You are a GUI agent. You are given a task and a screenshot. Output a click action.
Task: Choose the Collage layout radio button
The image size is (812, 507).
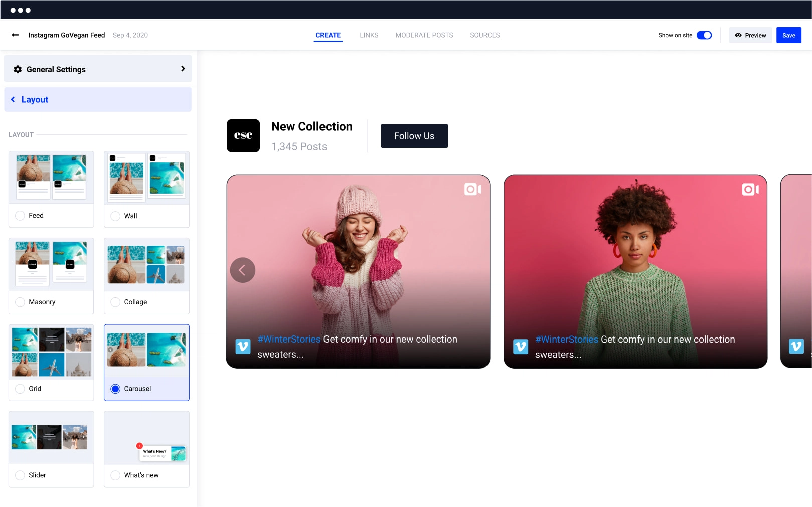pos(115,302)
